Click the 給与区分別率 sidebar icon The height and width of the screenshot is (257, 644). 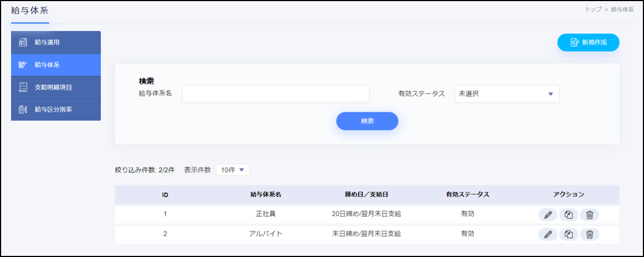coord(23,110)
